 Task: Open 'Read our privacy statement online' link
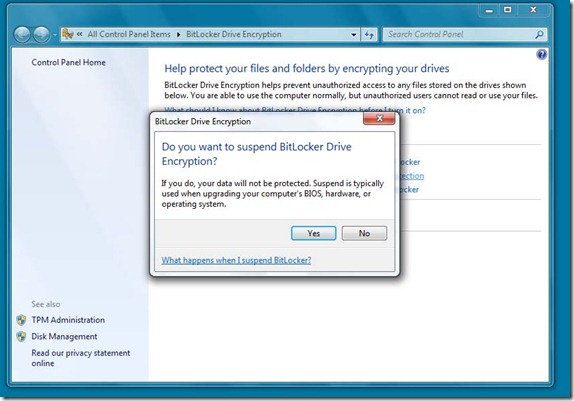[81, 358]
